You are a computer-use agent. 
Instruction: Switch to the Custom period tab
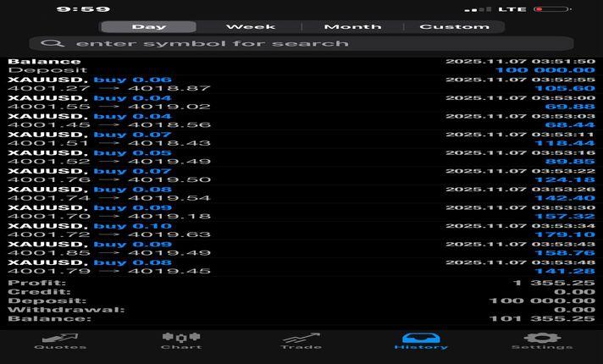(455, 27)
